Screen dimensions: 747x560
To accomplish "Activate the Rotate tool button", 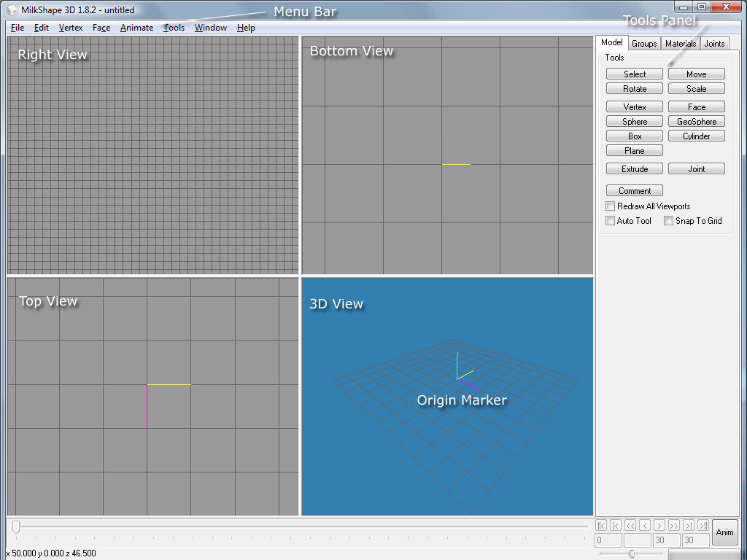I will [635, 88].
